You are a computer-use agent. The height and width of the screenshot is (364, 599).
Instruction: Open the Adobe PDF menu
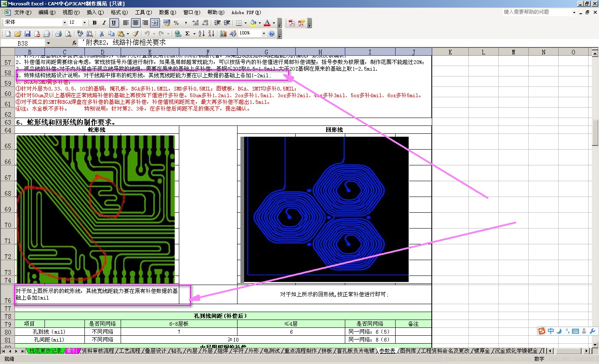click(246, 12)
